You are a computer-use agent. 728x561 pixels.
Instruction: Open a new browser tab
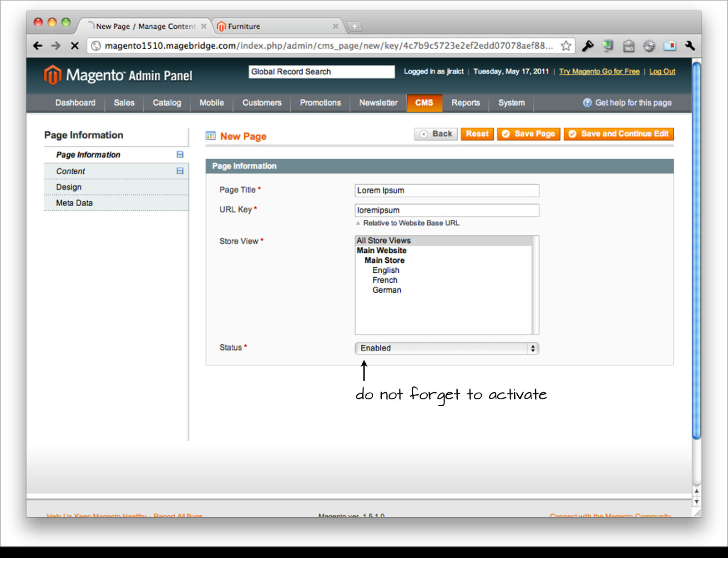(x=354, y=26)
